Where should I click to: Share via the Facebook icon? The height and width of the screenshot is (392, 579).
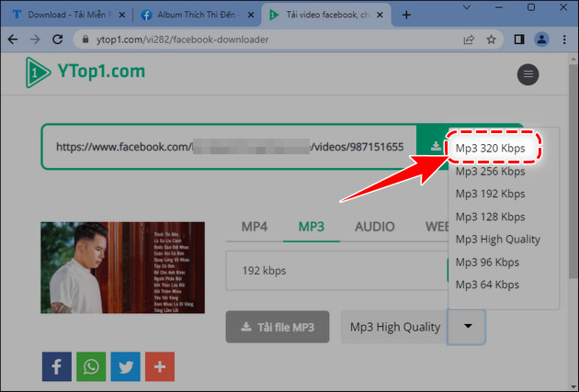tap(56, 366)
